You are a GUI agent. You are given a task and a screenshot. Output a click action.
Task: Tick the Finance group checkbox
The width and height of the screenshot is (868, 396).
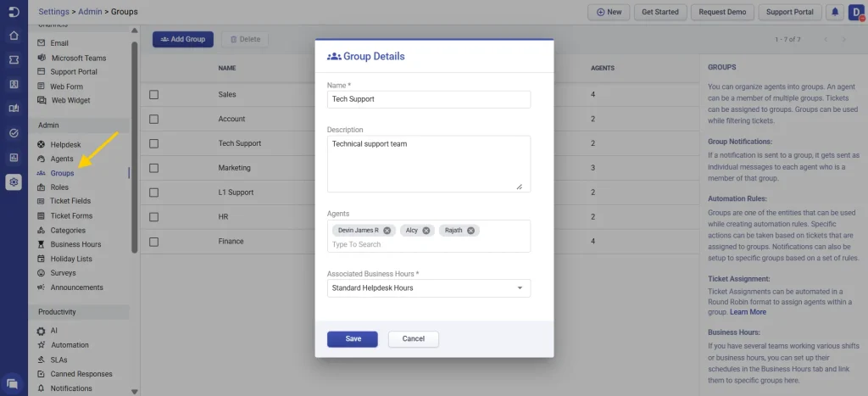[154, 242]
